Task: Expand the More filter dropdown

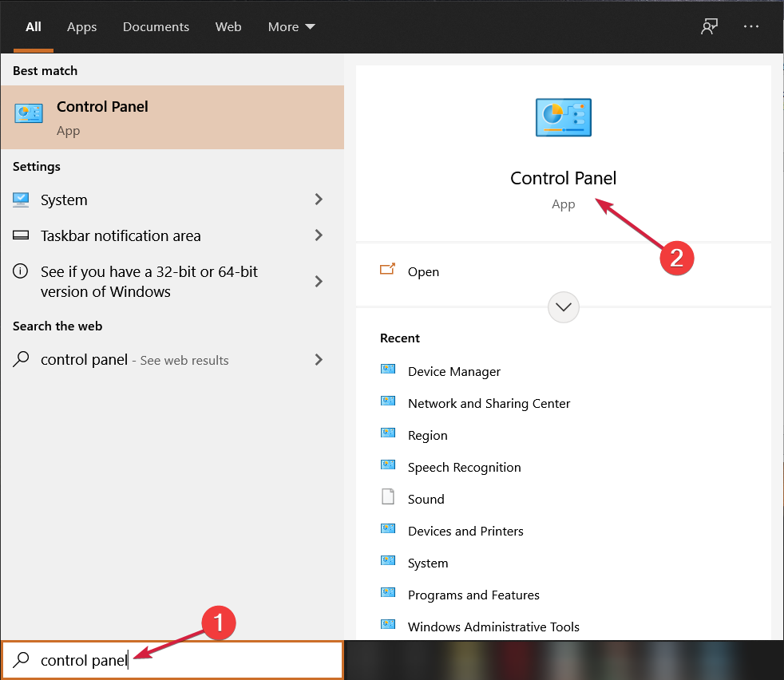Action: 291,26
